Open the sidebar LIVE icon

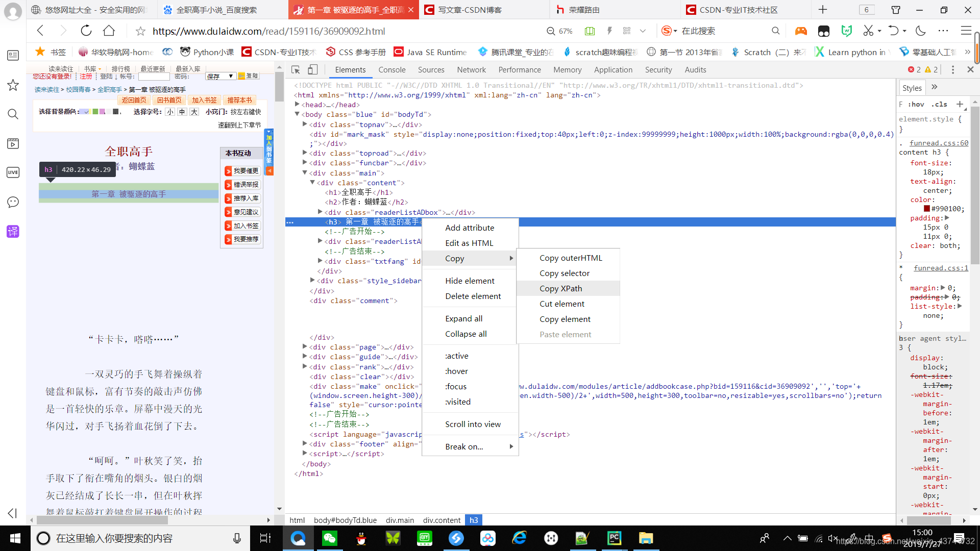click(13, 172)
